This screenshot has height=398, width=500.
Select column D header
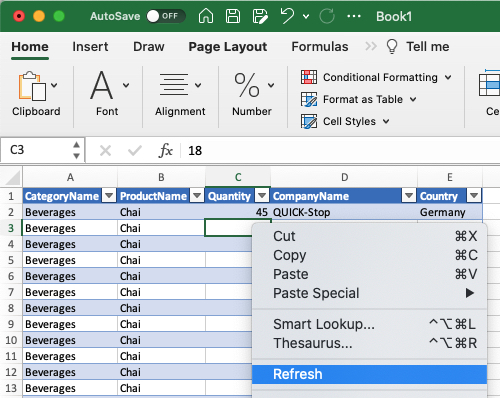(x=344, y=177)
